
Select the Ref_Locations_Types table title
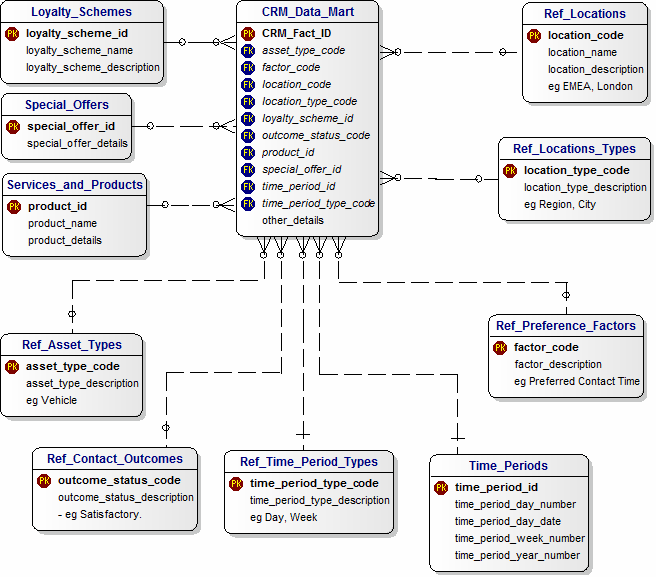(x=574, y=149)
